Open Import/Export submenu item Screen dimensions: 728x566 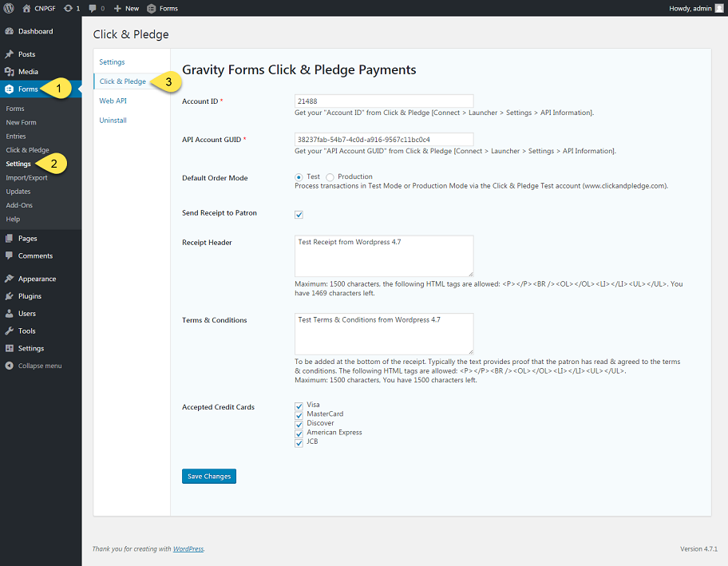pos(26,178)
